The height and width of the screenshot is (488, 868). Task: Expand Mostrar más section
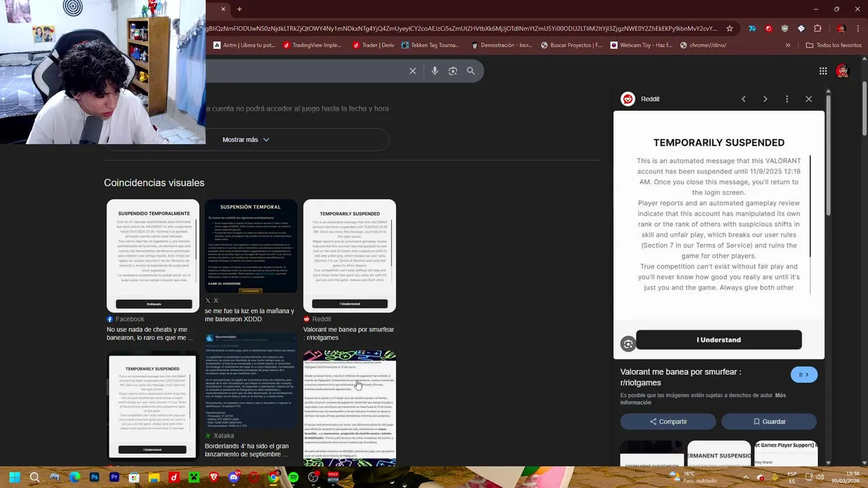point(246,140)
